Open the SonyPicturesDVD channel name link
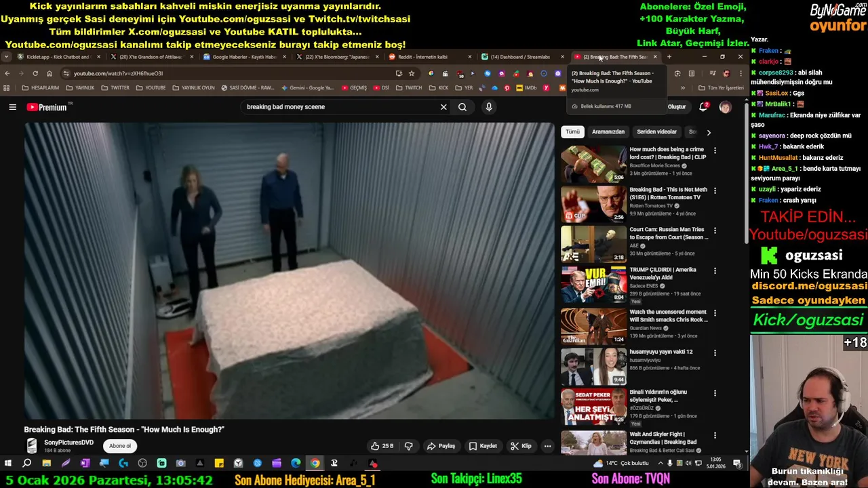The width and height of the screenshot is (868, 488). coord(68,443)
